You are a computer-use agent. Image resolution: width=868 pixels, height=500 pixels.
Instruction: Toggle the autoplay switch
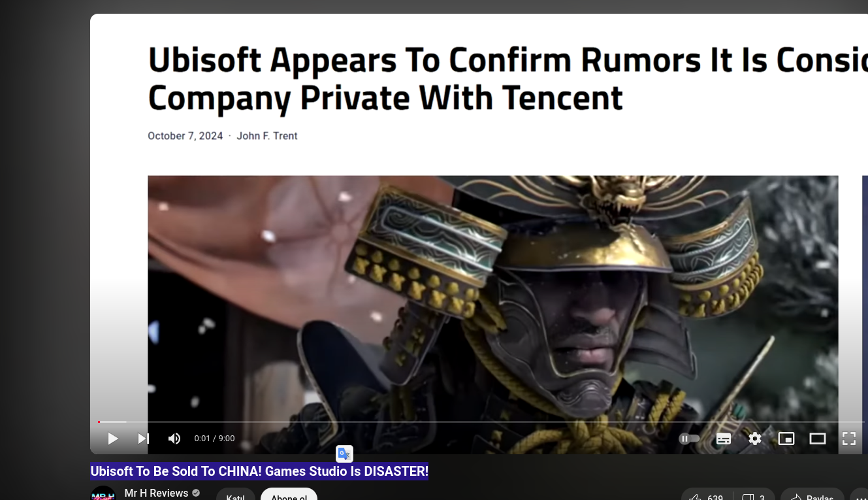(690, 439)
